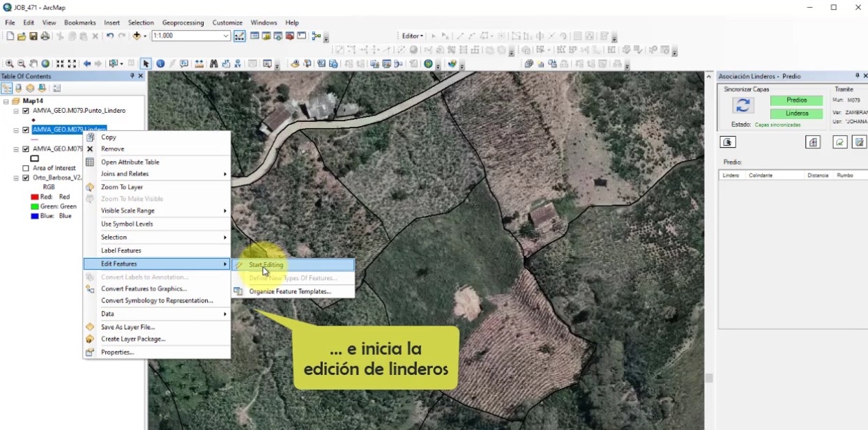Click the Green band color swatch
Screen dimensions: 868x430
click(x=34, y=206)
